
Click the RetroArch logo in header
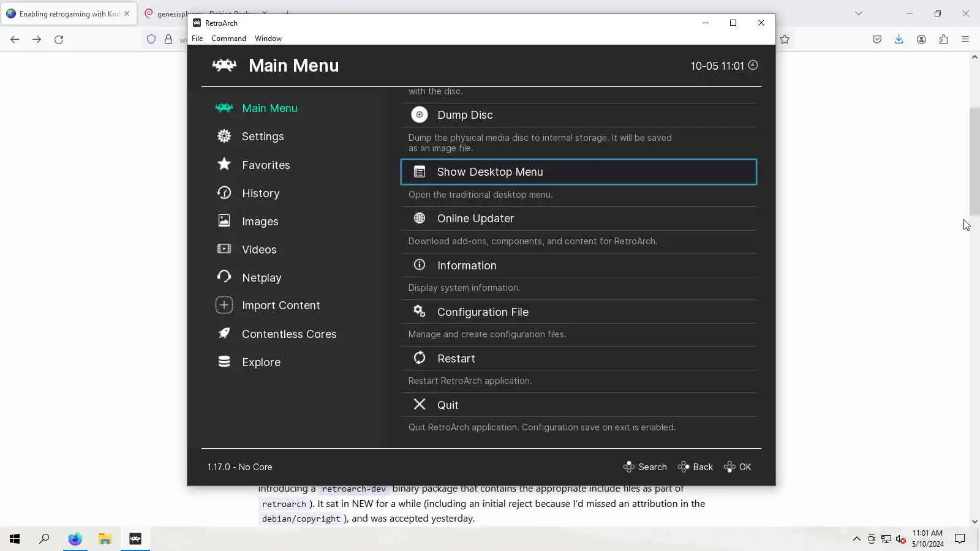click(224, 65)
